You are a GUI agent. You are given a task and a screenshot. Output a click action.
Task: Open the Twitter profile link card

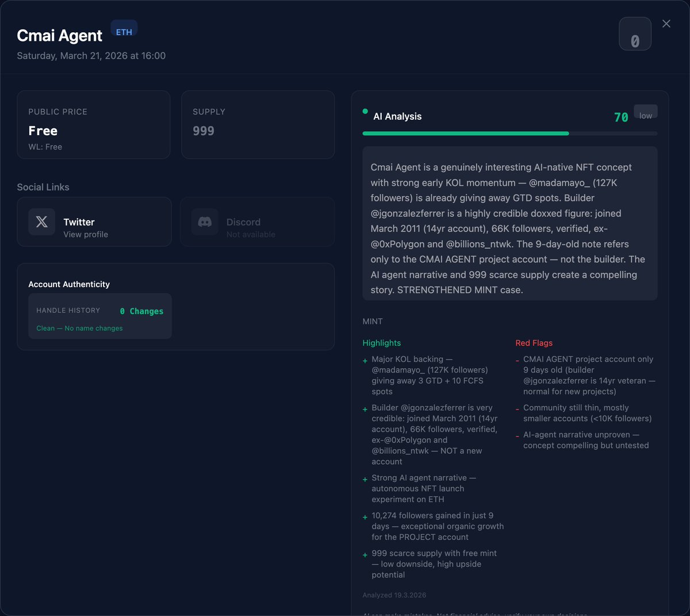(94, 222)
